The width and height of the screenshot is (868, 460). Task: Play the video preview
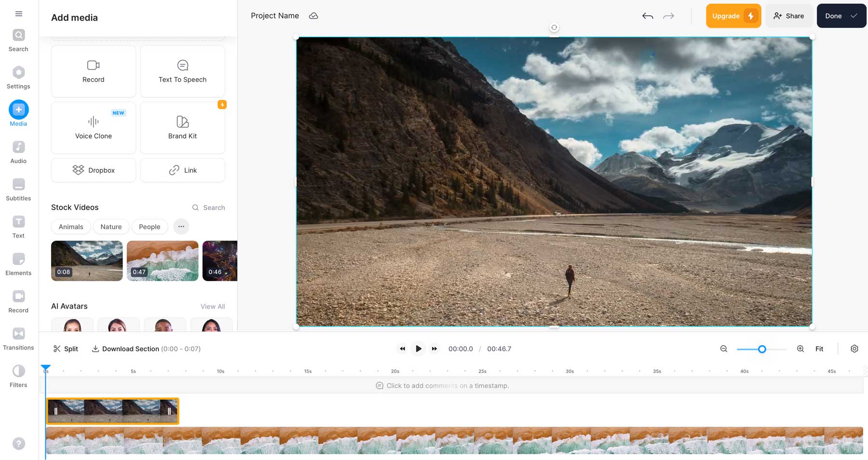coord(418,349)
